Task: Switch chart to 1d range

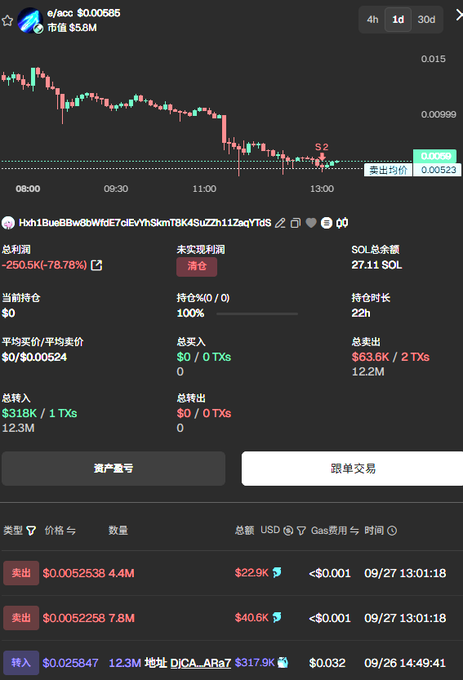Action: click(x=398, y=20)
